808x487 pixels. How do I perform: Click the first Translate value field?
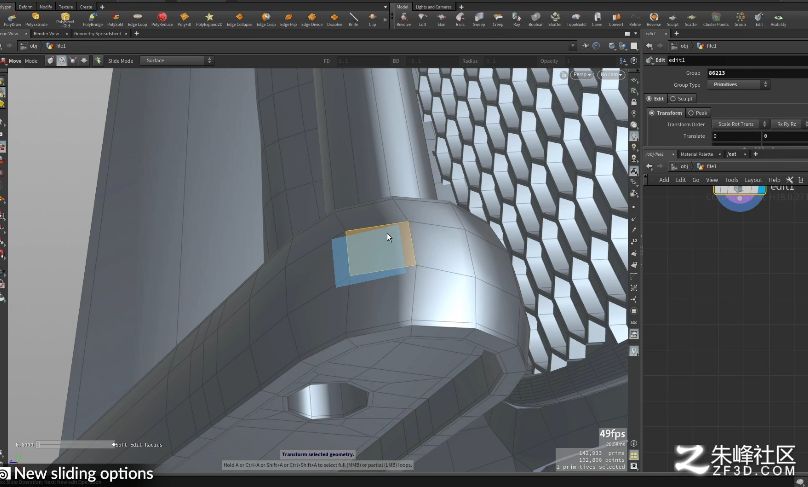click(736, 136)
